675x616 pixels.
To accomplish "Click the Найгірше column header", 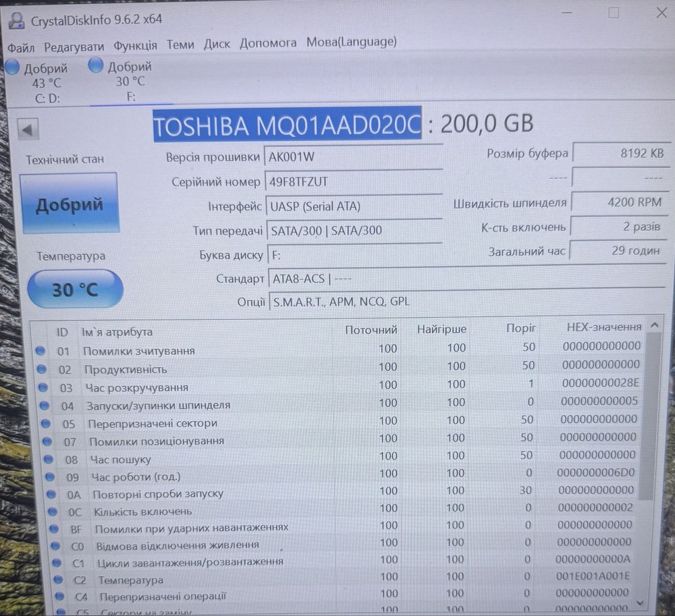I will (441, 329).
